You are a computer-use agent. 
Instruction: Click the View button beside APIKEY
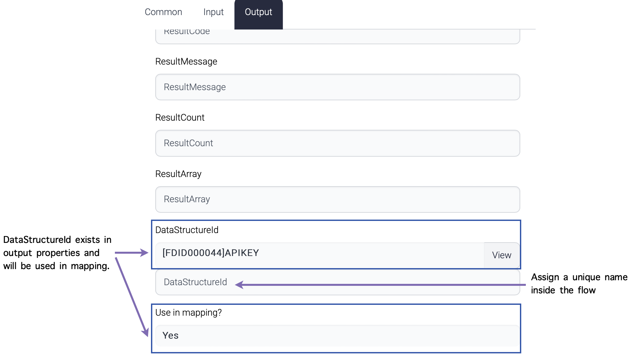click(501, 255)
